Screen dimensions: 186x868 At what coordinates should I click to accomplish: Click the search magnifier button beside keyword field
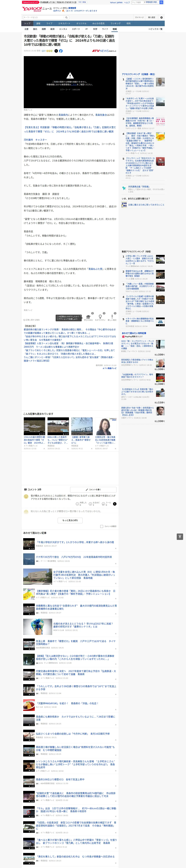(x=66, y=18)
